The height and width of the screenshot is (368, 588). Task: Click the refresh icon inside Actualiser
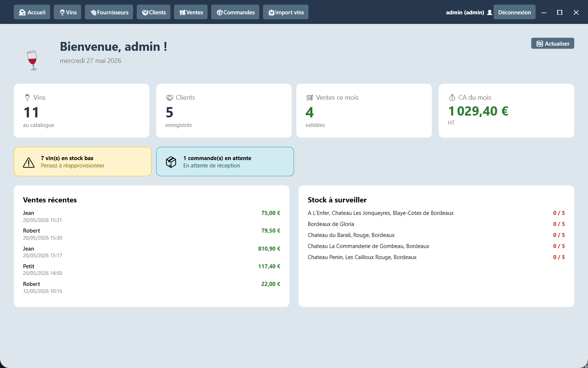click(x=539, y=44)
